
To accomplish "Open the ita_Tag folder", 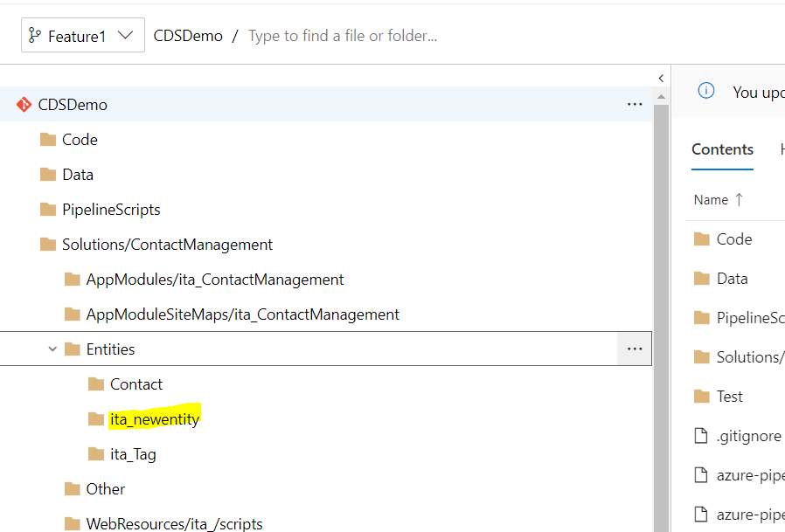I will pyautogui.click(x=133, y=454).
